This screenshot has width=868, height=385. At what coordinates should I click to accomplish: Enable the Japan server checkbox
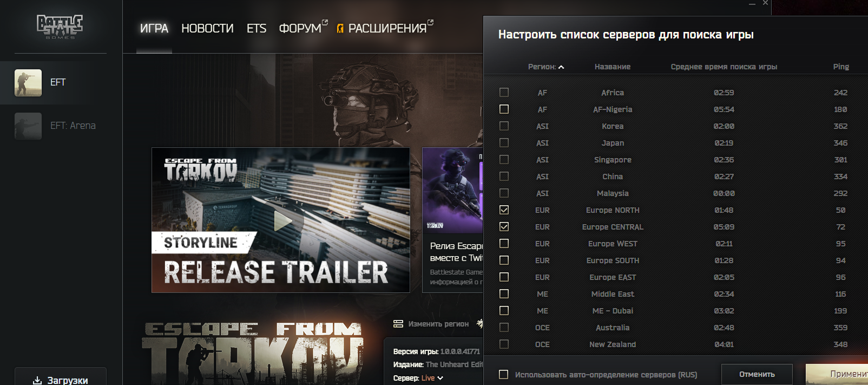point(504,143)
